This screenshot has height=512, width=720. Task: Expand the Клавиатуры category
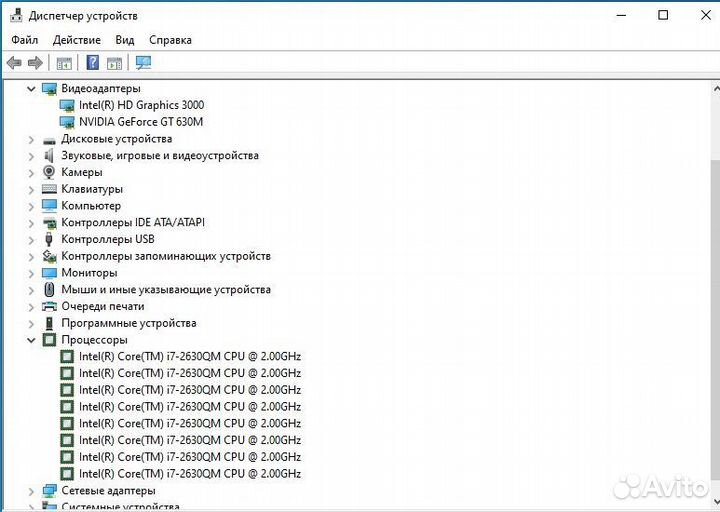[x=31, y=190]
